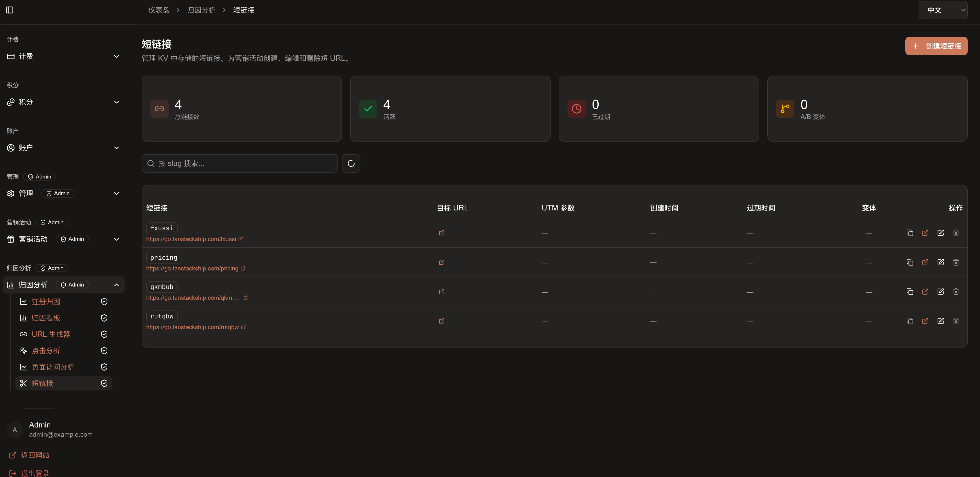The image size is (980, 477).
Task: Expand the 账户 sidebar section
Action: point(63,148)
